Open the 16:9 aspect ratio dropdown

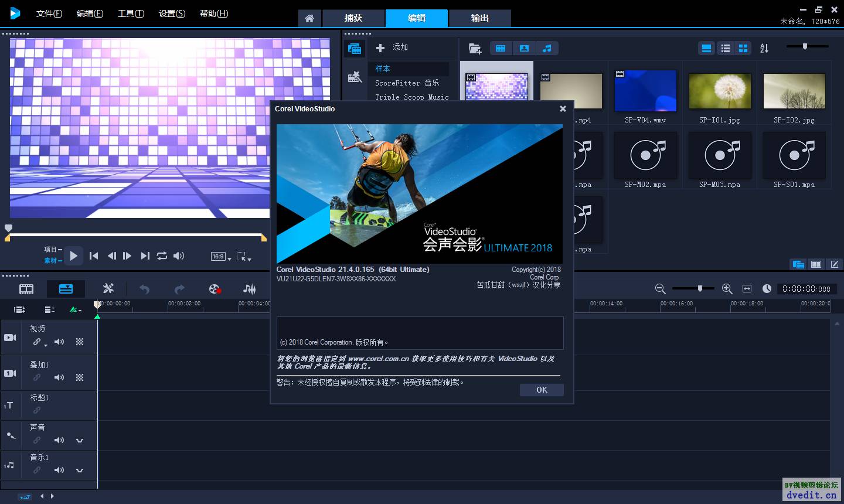point(221,256)
